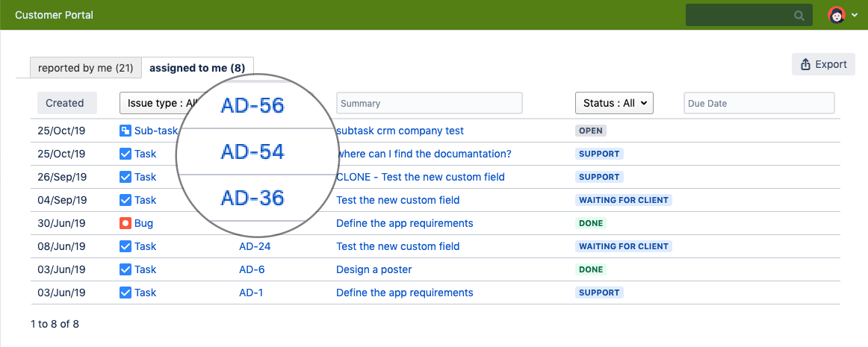868x347 pixels.
Task: Click Task icon in the AD-1 row
Action: (125, 293)
